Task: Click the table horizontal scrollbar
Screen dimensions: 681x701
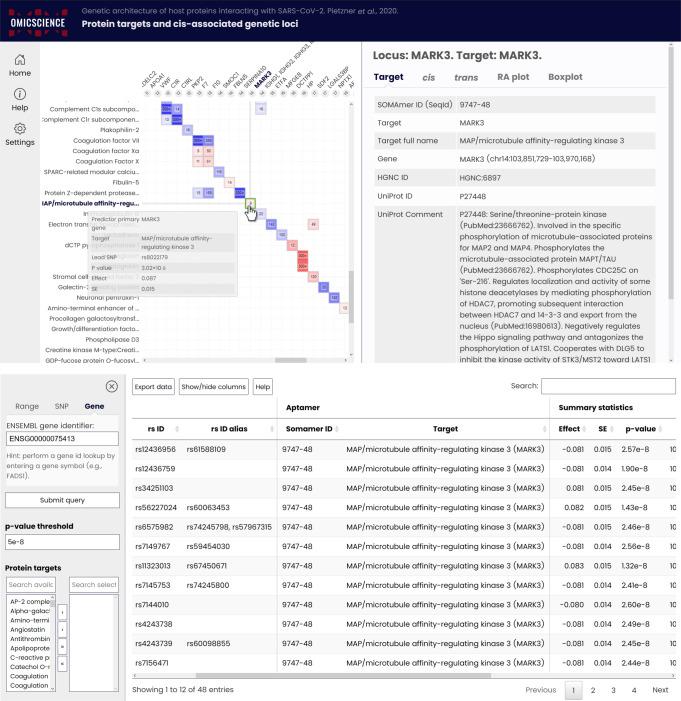Action: point(343,676)
